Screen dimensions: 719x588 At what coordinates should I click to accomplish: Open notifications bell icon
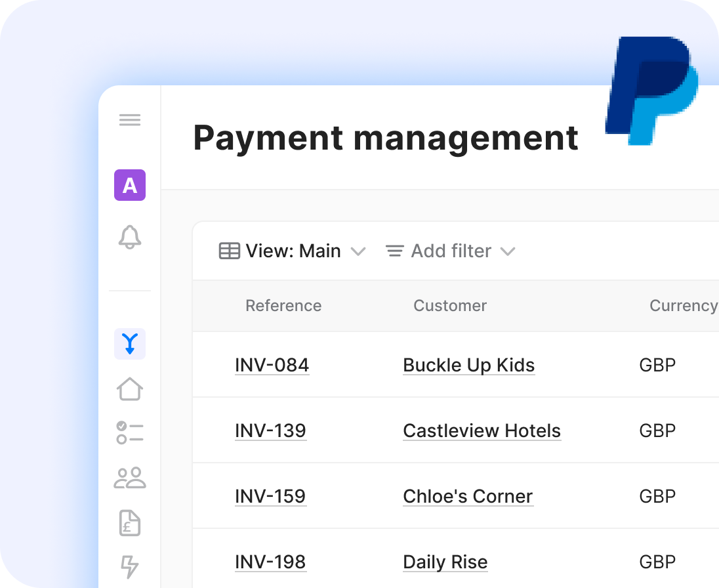coord(130,237)
